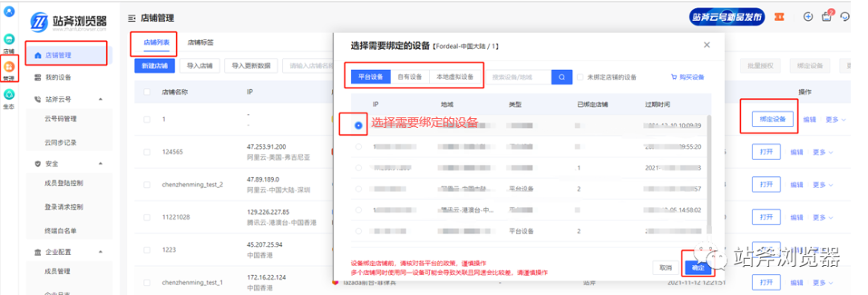Click the blue 新建店铺 button
Viewport: 868px width, 295px height.
click(x=154, y=66)
